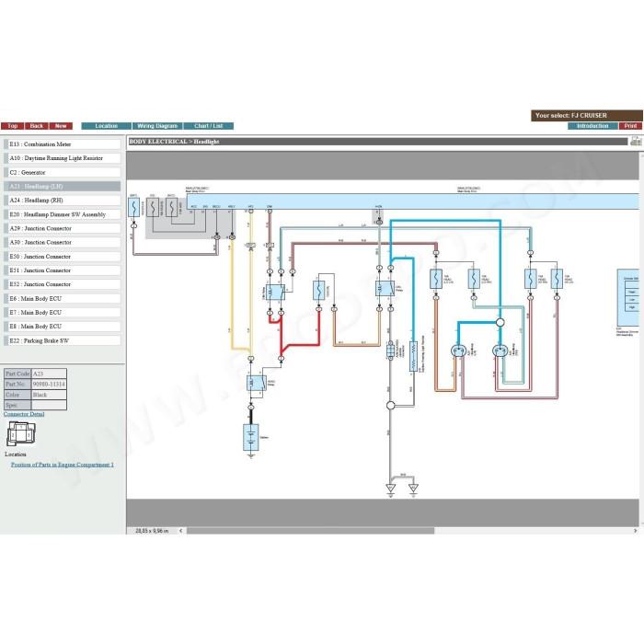
Task: Select E8 : Main Body ECU
Action: click(x=62, y=327)
